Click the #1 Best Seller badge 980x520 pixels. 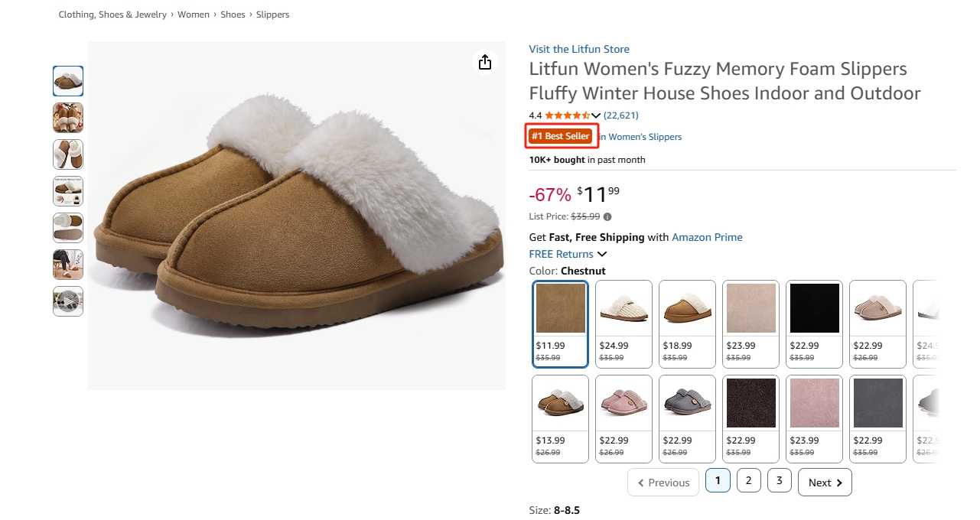(x=561, y=136)
